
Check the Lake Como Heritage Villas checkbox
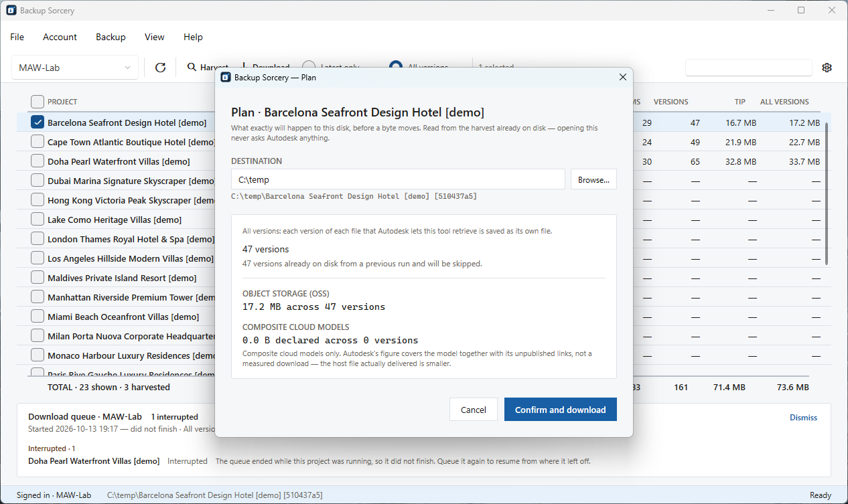[x=38, y=220]
